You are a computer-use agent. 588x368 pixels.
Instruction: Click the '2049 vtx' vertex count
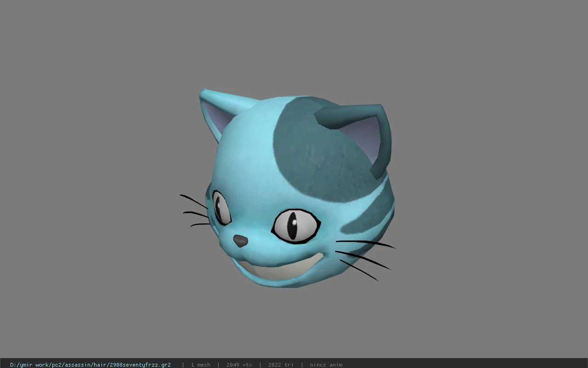[239, 365]
